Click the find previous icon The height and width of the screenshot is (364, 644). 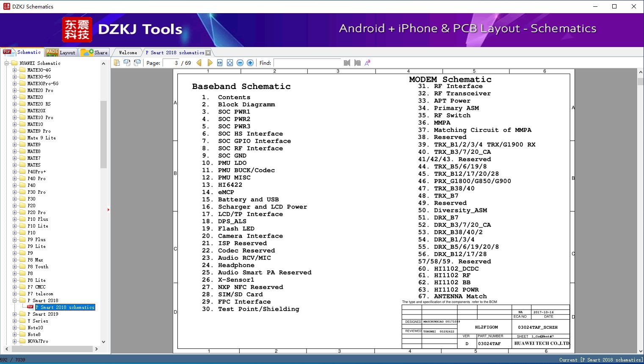point(347,63)
